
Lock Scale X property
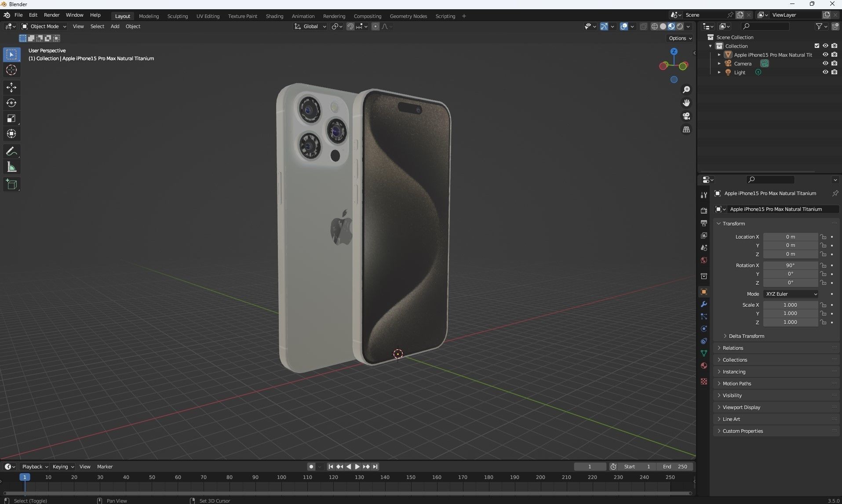click(x=823, y=305)
